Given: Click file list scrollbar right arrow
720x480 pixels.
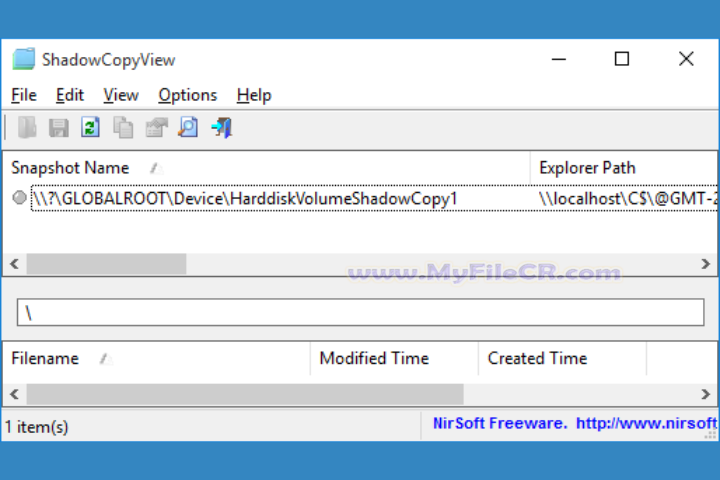Looking at the screenshot, I should [706, 394].
